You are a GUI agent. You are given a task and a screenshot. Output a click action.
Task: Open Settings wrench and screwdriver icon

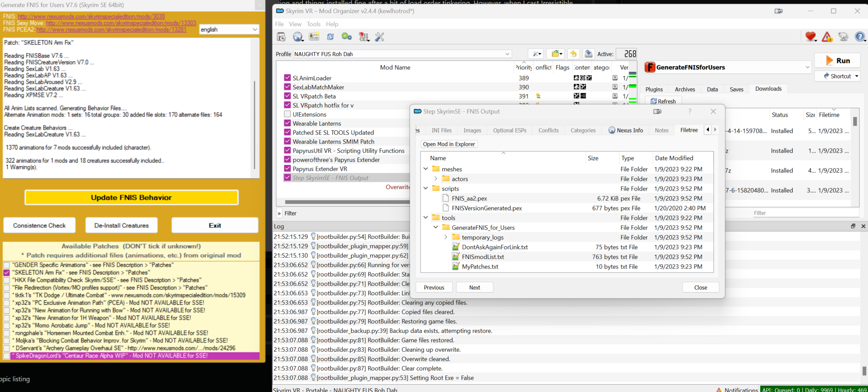tap(380, 37)
